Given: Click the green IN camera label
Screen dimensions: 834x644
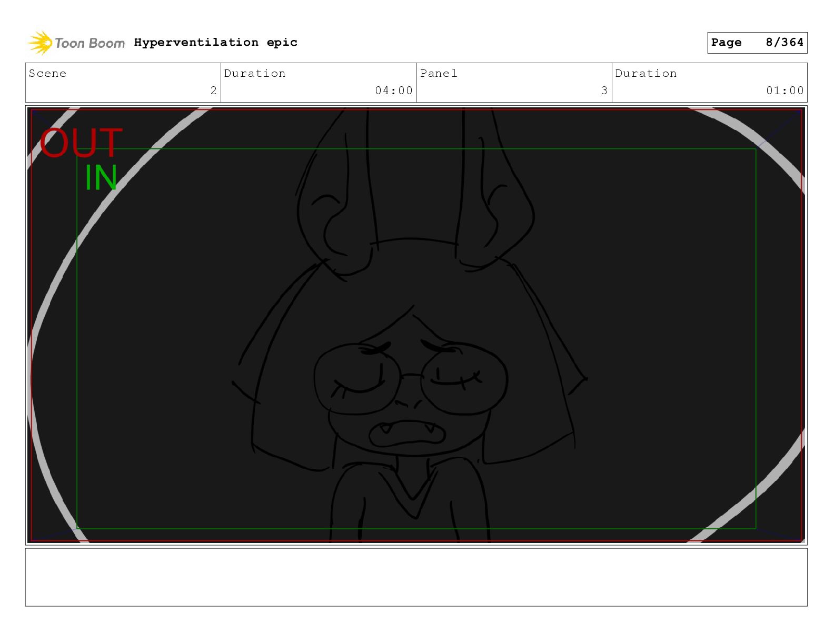Looking at the screenshot, I should (101, 178).
